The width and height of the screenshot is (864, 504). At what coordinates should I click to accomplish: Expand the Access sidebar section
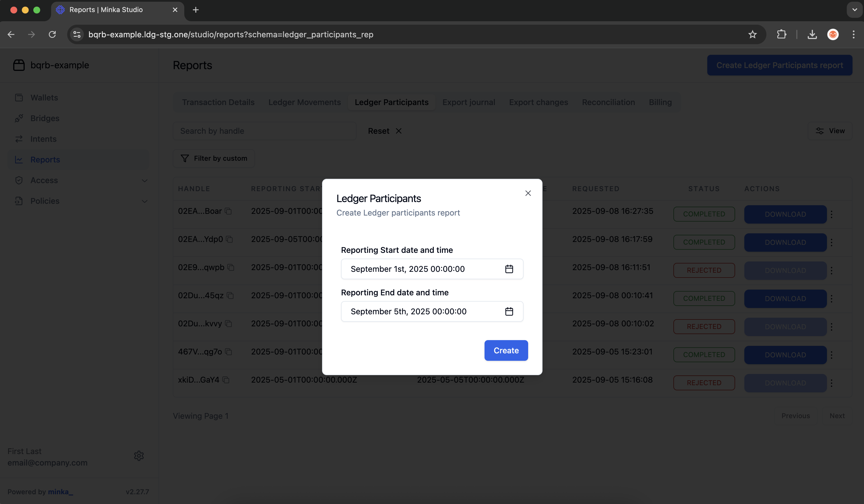tap(144, 180)
